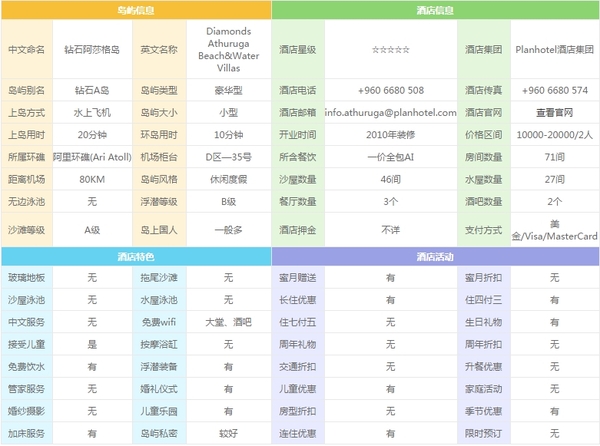Click the 2个 bar count

(x=554, y=202)
